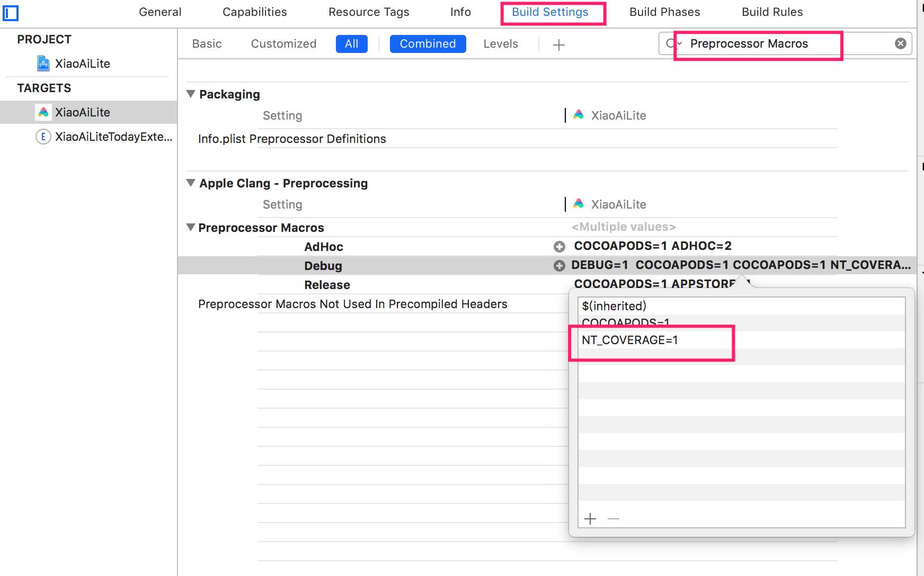Select the $(inherited) entry in the popup

pos(741,306)
